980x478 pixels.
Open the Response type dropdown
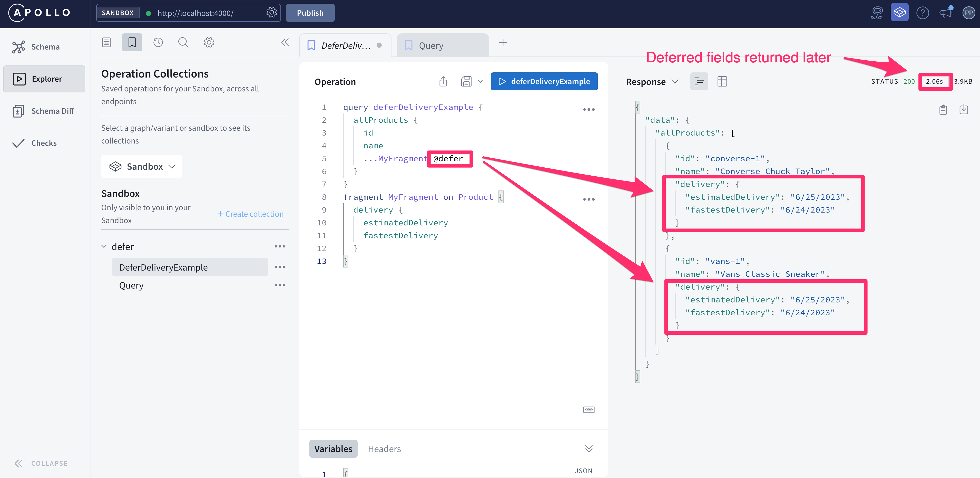point(652,82)
